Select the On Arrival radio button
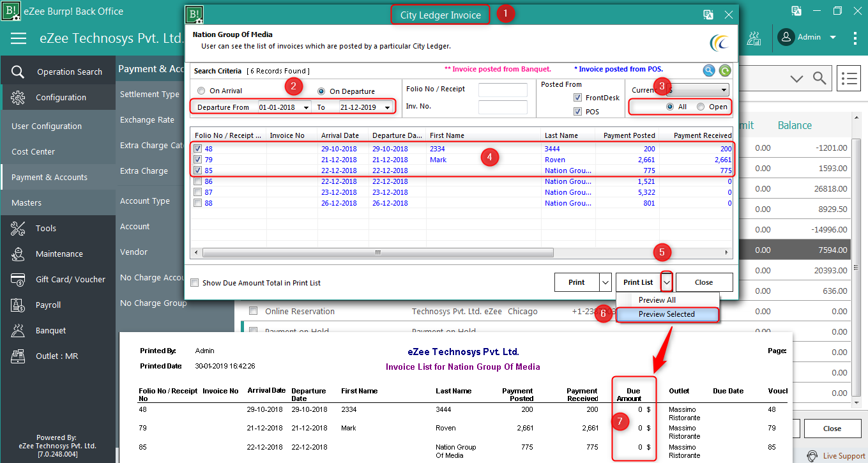868x463 pixels. [201, 91]
